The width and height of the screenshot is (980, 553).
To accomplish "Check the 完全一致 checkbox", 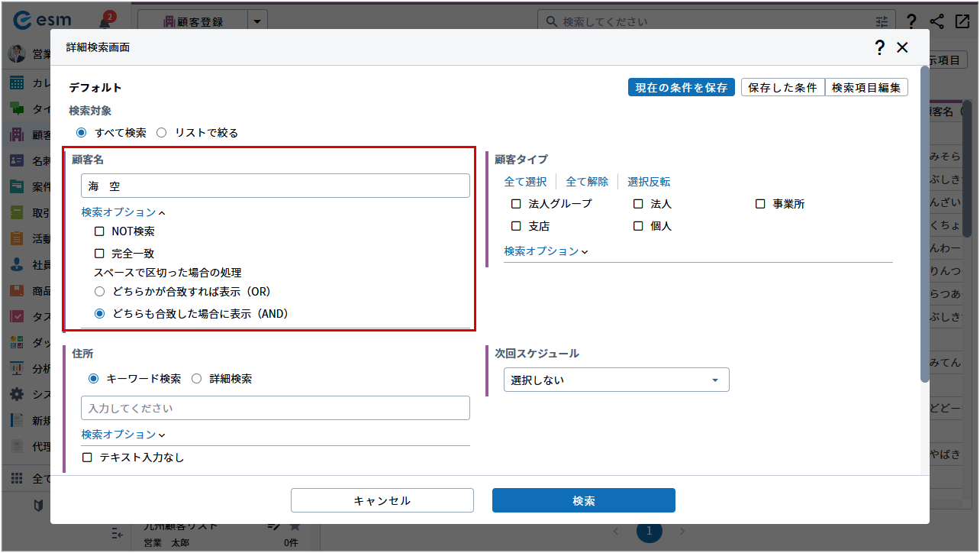I will pos(99,254).
